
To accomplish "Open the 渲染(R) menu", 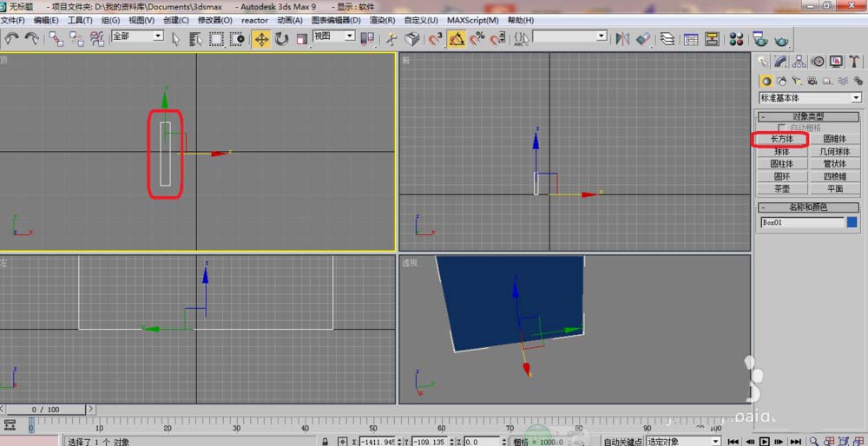I will (x=382, y=20).
